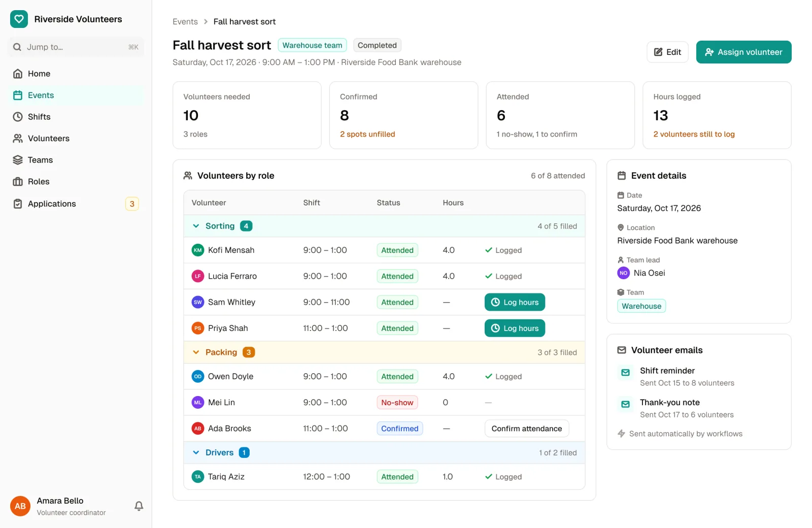Click Owen Doyle's OD avatar
The height and width of the screenshot is (528, 812).
pyautogui.click(x=198, y=377)
